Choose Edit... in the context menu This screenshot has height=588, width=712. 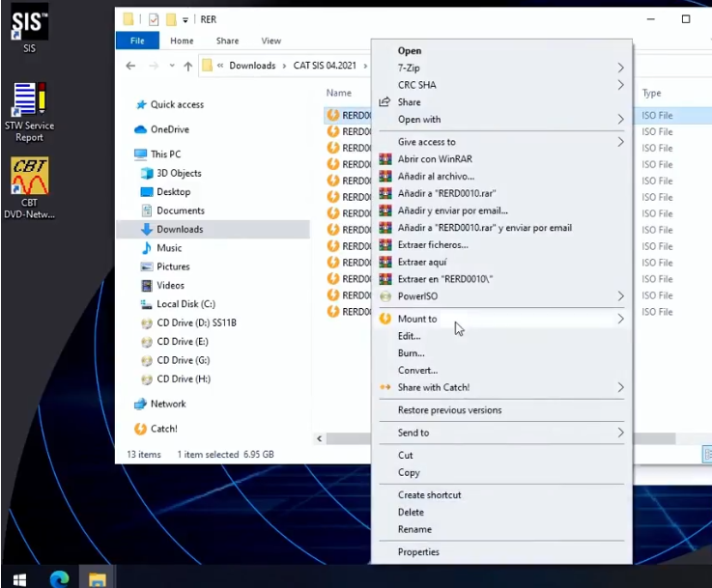coord(409,336)
